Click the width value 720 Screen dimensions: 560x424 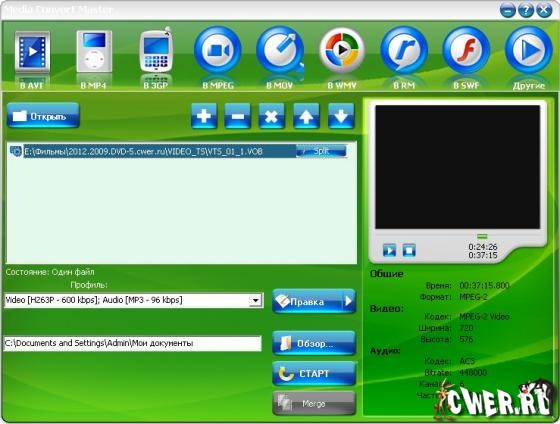tap(466, 328)
